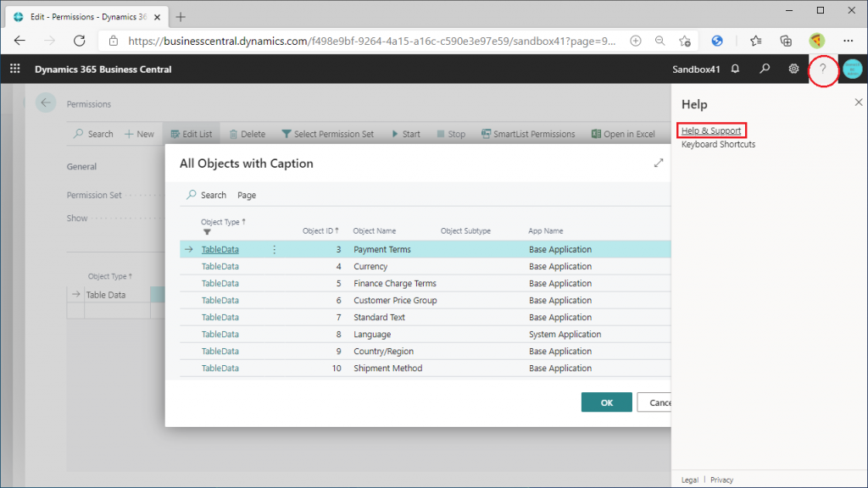Image resolution: width=868 pixels, height=488 pixels.
Task: Select the TableData link for Currency
Action: (220, 266)
